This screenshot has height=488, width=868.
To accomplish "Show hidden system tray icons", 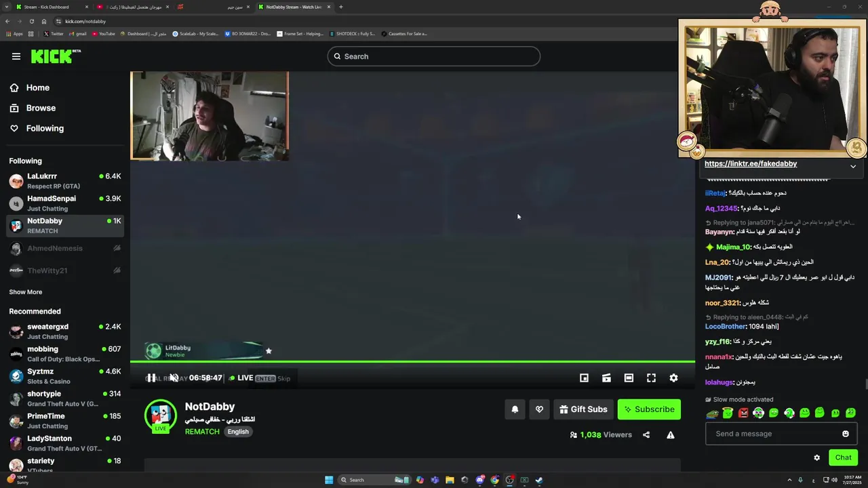I will pos(789,480).
